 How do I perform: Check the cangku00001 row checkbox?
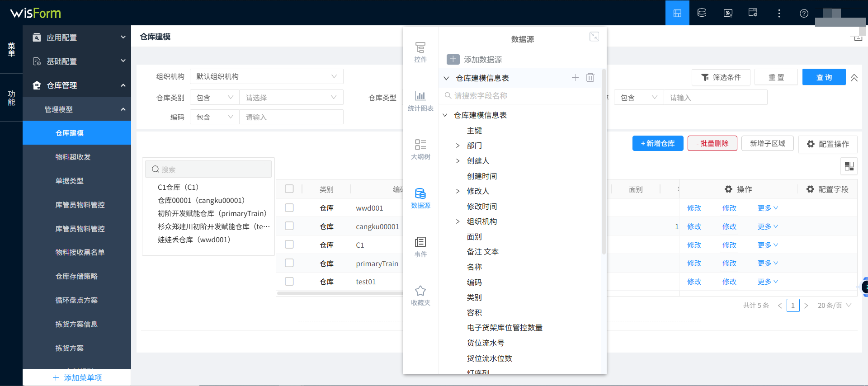pos(289,226)
